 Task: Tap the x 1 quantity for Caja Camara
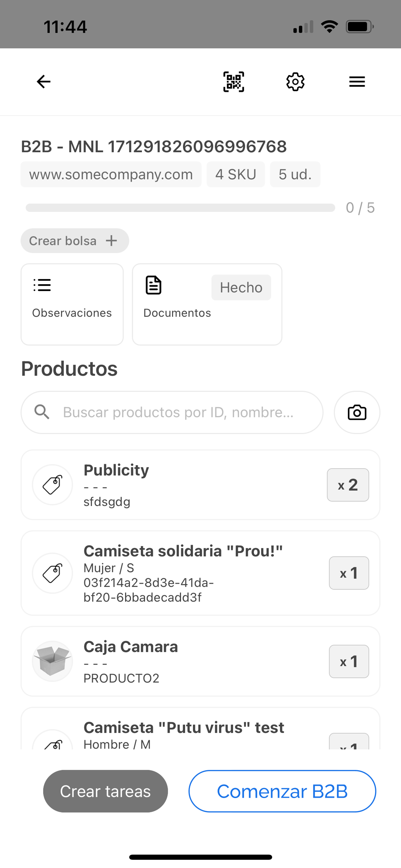[x=349, y=661]
